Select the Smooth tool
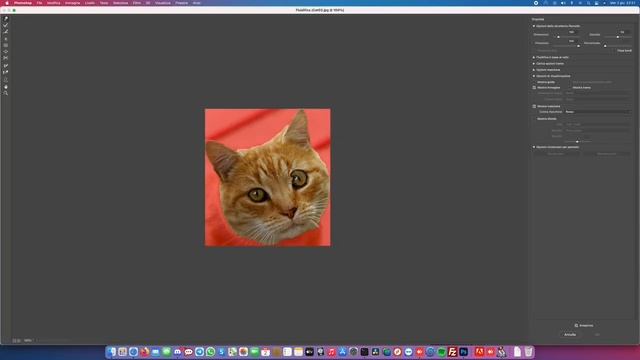 (6, 31)
